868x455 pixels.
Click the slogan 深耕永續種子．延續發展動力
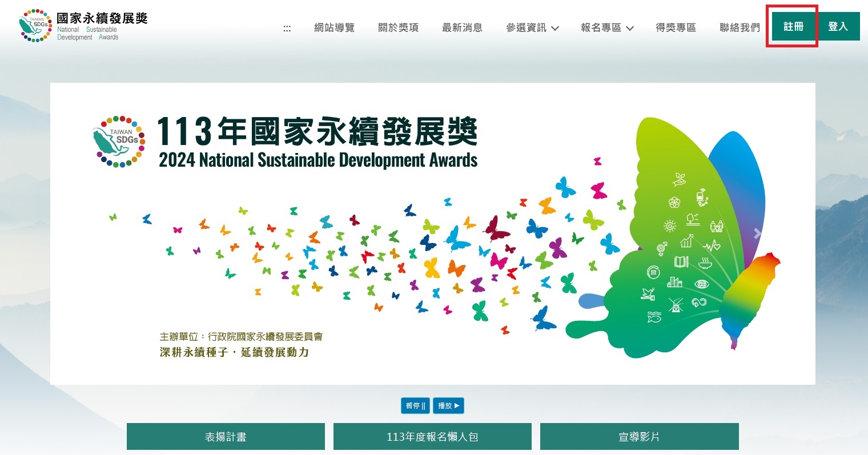[x=234, y=352]
